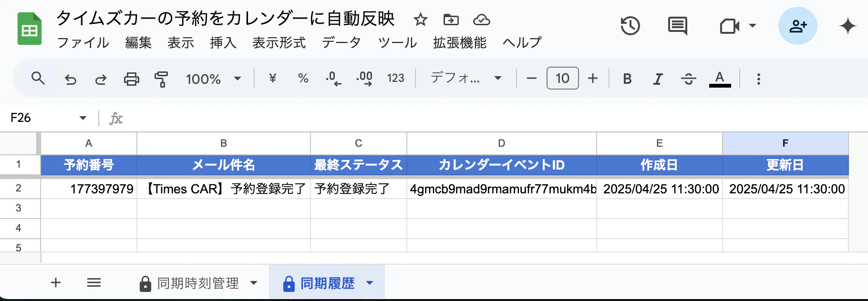This screenshot has width=868, height=301.
Task: Select column F header
Action: (x=785, y=143)
